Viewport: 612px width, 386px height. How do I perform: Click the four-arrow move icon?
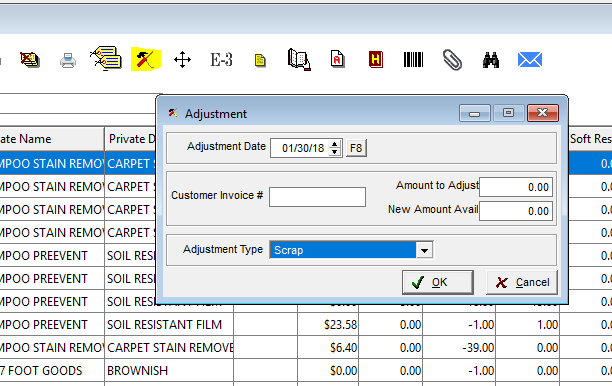(x=182, y=60)
